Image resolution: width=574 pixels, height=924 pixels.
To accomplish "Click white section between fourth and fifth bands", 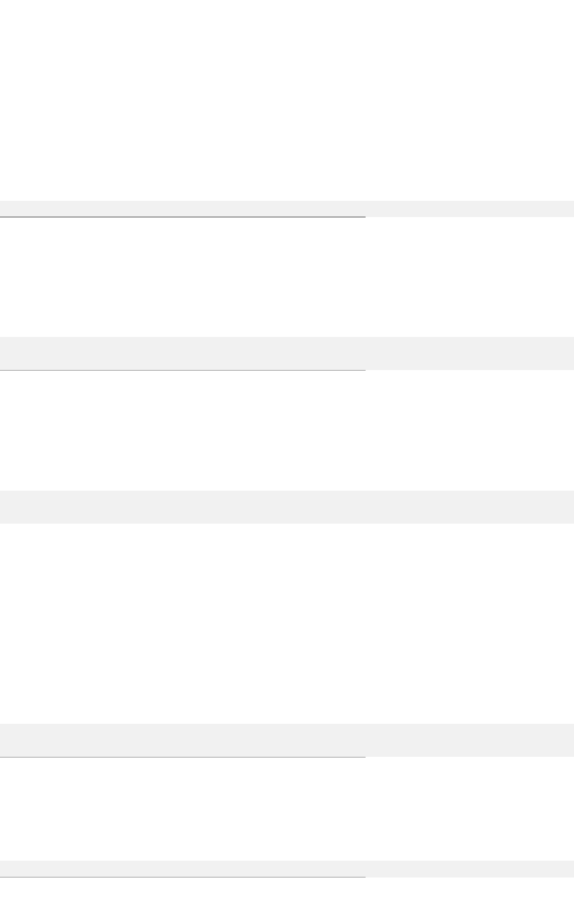I will pyautogui.click(x=287, y=809).
